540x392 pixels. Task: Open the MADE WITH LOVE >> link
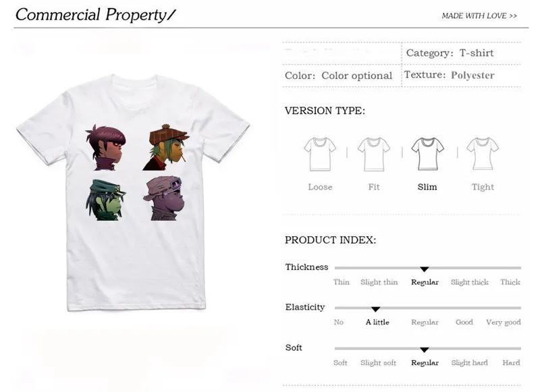[x=479, y=16]
